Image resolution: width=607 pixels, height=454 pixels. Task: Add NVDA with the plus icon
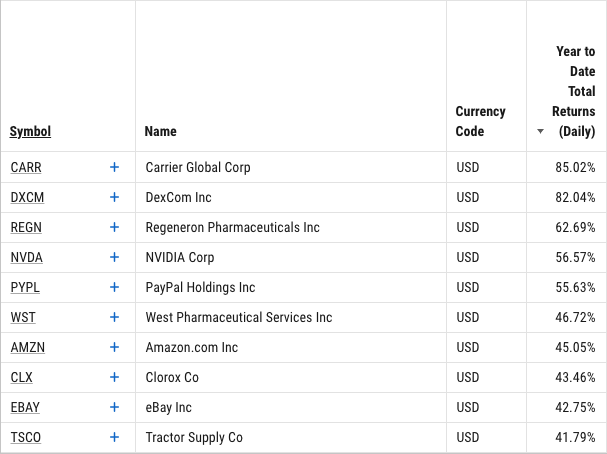click(114, 257)
